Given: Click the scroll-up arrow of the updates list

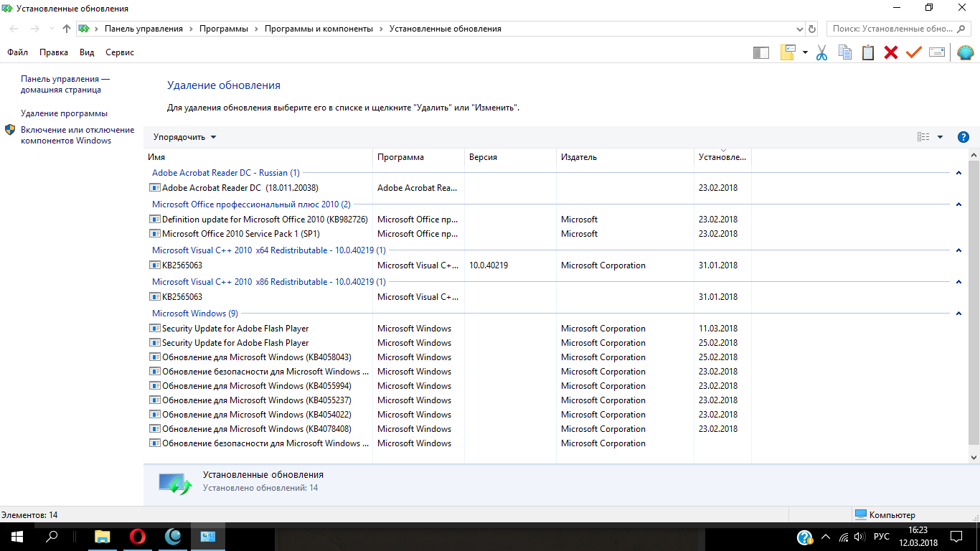Looking at the screenshot, I should 974,155.
